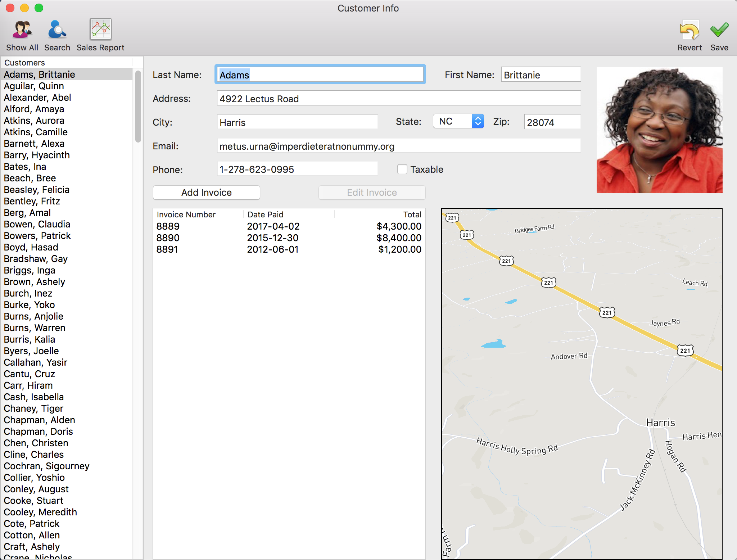Click the customers list scrollbar thumb

coord(138,106)
